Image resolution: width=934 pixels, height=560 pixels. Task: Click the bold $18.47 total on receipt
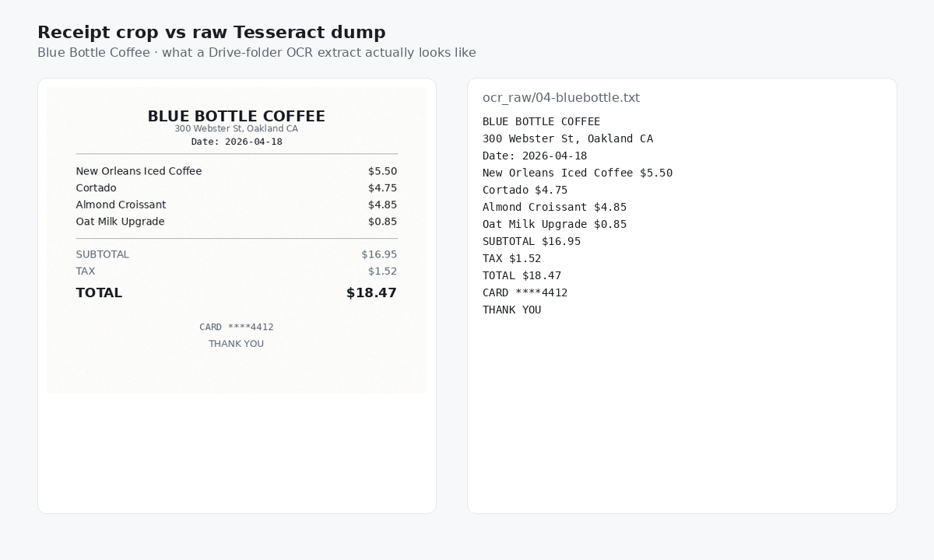pos(371,293)
